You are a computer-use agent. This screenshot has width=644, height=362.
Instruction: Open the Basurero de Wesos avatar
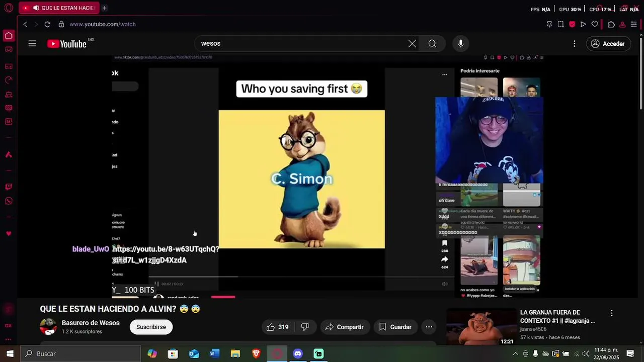(48, 327)
